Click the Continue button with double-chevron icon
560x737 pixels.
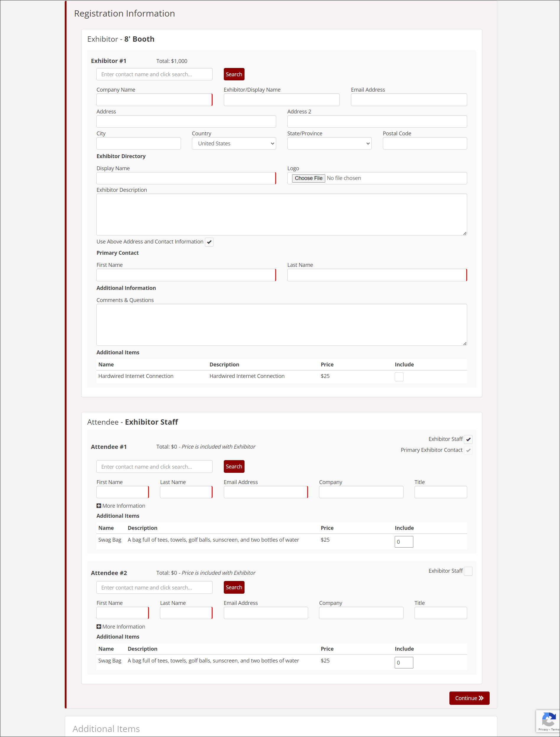point(469,698)
